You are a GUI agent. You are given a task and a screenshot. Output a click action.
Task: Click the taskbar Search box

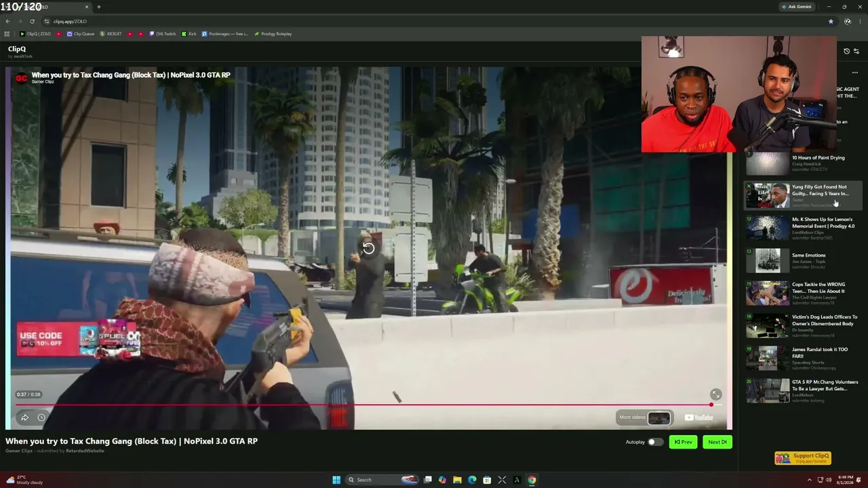(x=382, y=480)
